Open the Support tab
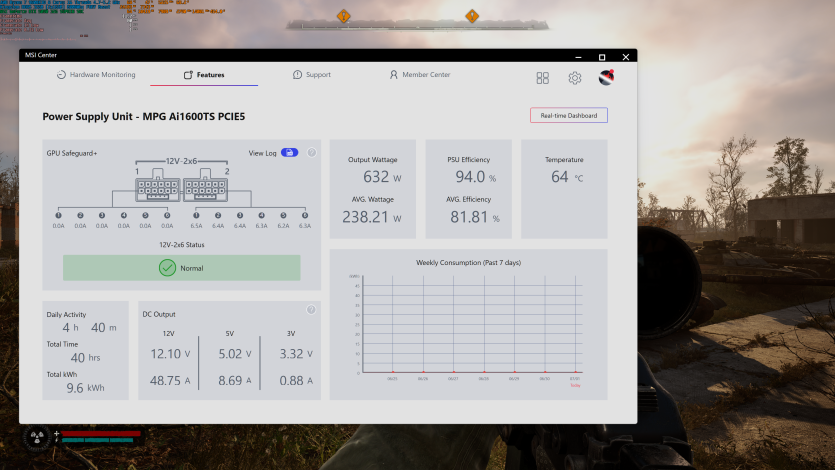Screen dimensions: 835x470 (x=312, y=75)
